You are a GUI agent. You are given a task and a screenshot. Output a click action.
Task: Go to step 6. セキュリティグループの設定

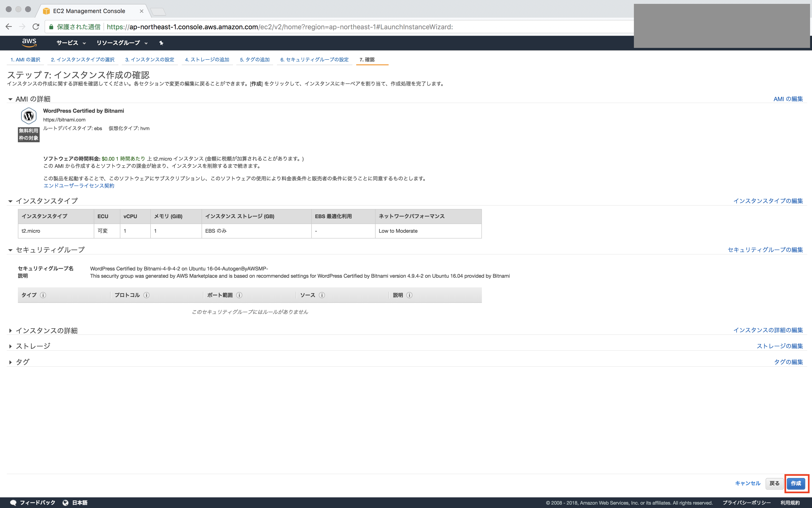coord(314,60)
